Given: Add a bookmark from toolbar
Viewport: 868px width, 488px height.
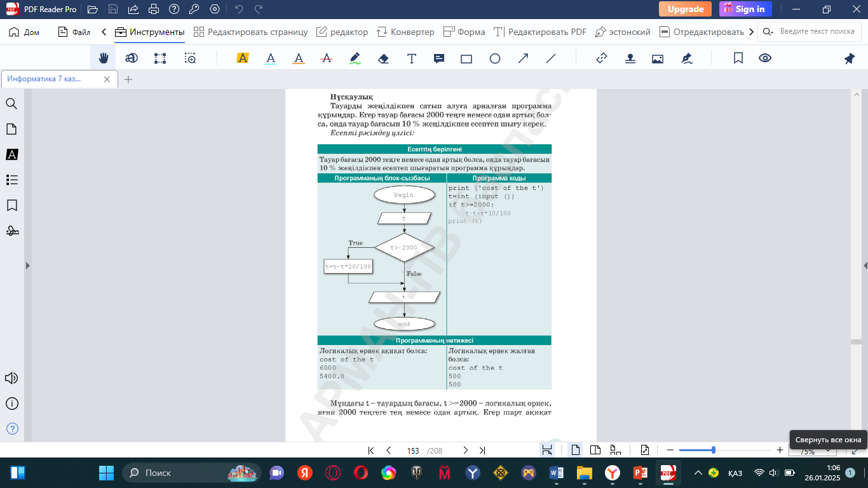Looking at the screenshot, I should click(738, 58).
